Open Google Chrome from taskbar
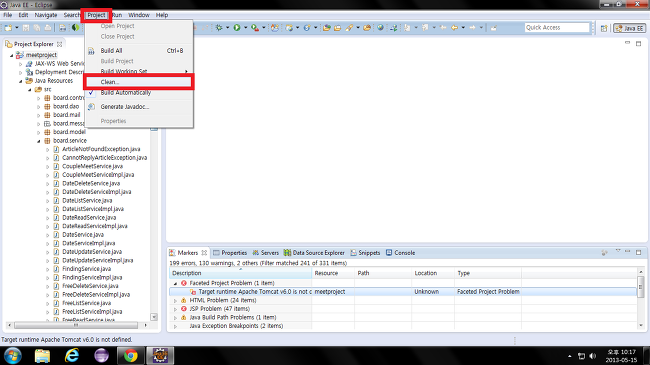Image resolution: width=650 pixels, height=365 pixels. (131, 355)
